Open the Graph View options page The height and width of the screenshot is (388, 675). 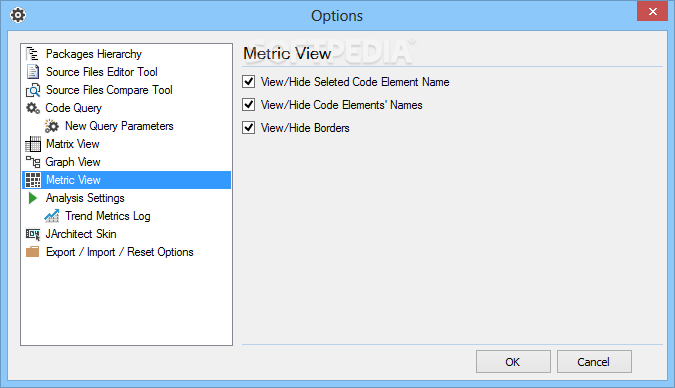[x=73, y=162]
